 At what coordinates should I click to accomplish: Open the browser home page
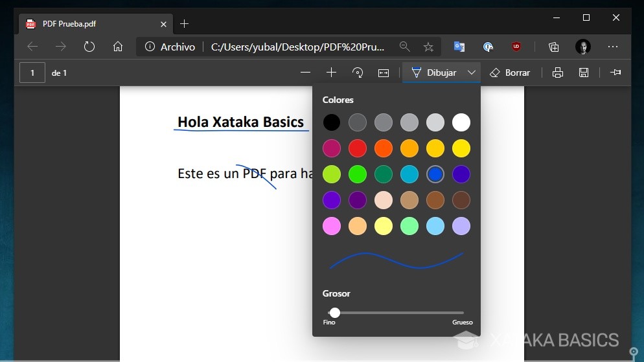click(x=118, y=47)
